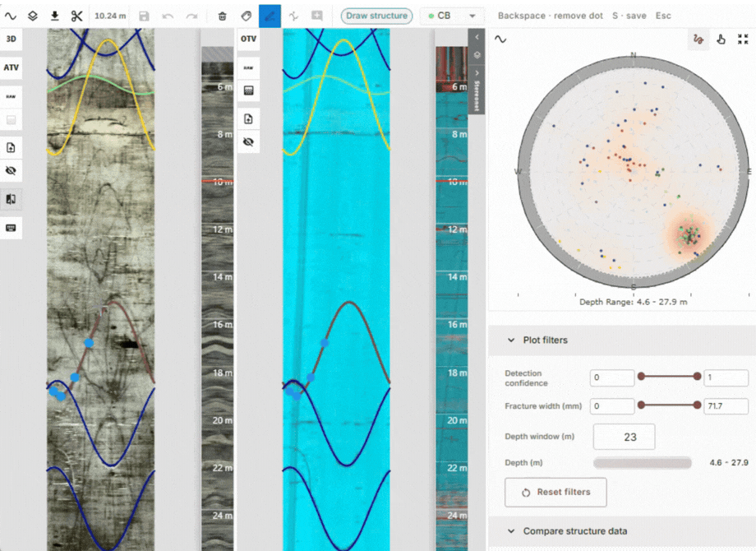Viewport: 756px width, 551px height.
Task: Click the greyed image icon in ATV sidebar
Action: pos(11,120)
